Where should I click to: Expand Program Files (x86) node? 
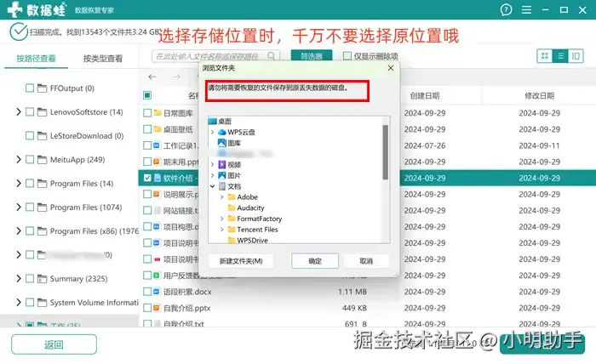pyautogui.click(x=18, y=231)
